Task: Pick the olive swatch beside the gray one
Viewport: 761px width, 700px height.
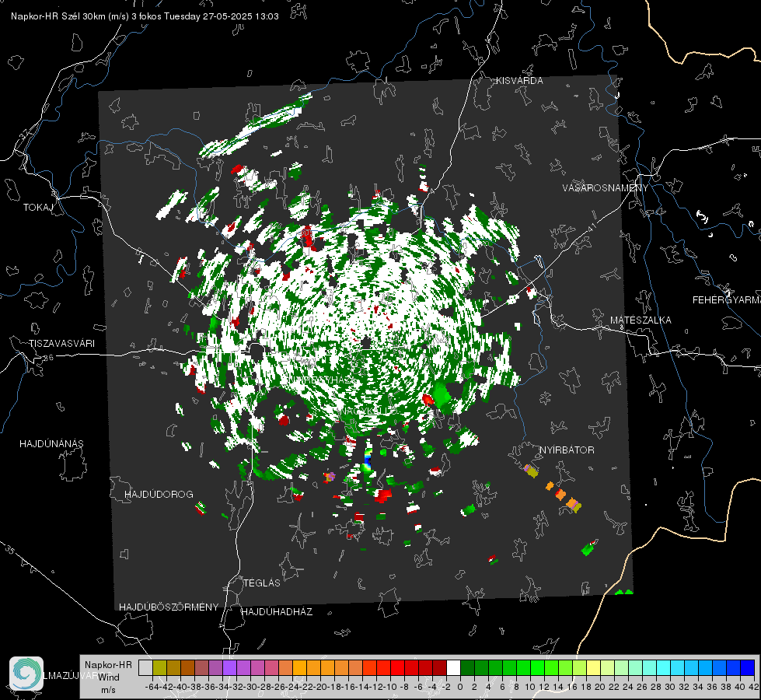Action: click(159, 667)
